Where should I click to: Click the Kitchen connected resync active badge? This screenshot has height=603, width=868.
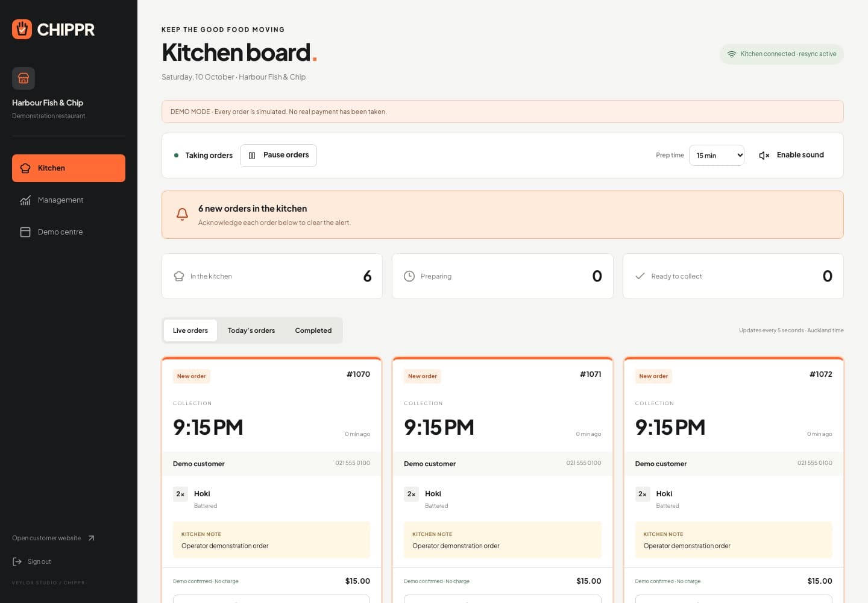click(x=782, y=54)
